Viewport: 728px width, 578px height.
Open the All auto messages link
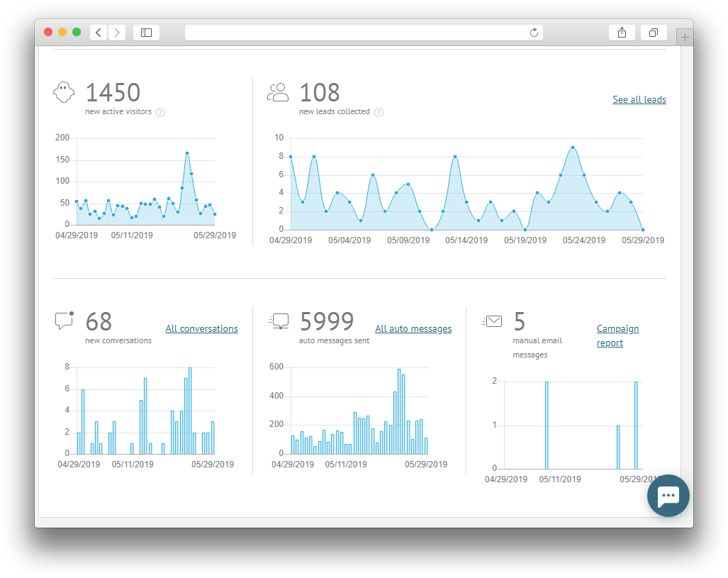coord(413,328)
